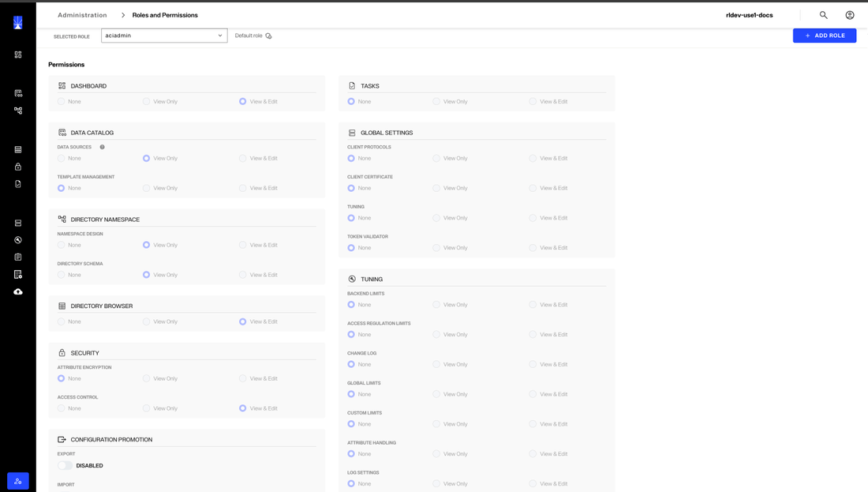Click the cloud upload icon in sidebar
This screenshot has width=868, height=492.
[17, 291]
